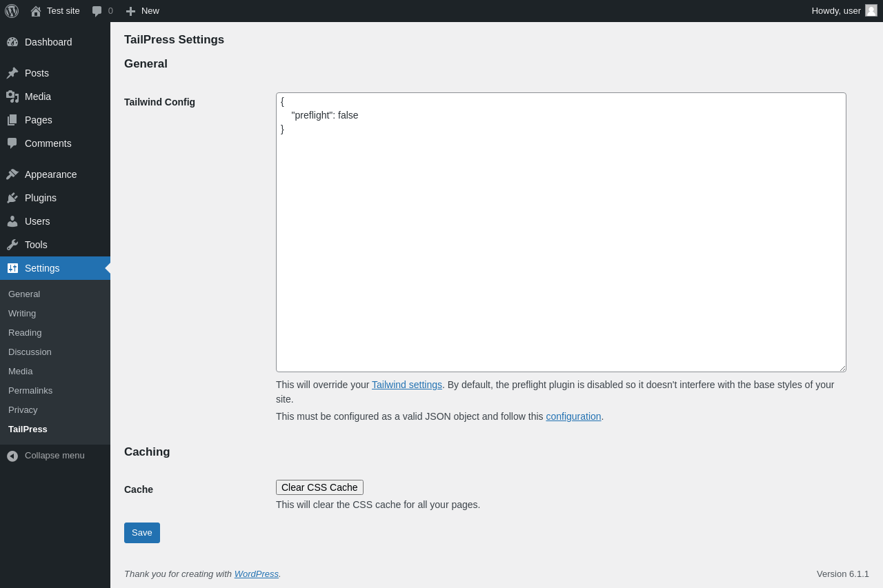883x588 pixels.
Task: Click the Users person icon
Action: coord(12,221)
